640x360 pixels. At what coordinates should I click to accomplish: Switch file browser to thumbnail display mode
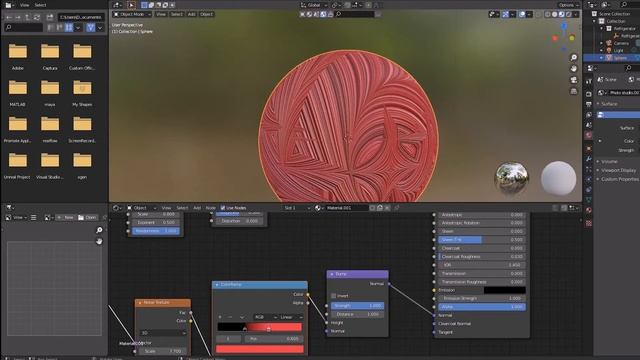(69, 27)
